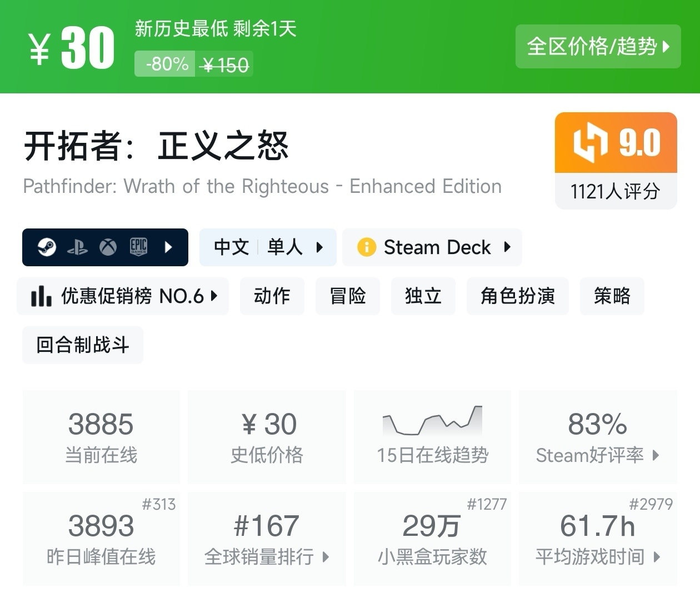Viewport: 700px width, 597px height.
Task: Open the 15日在线趋势 chart
Action: tap(432, 437)
